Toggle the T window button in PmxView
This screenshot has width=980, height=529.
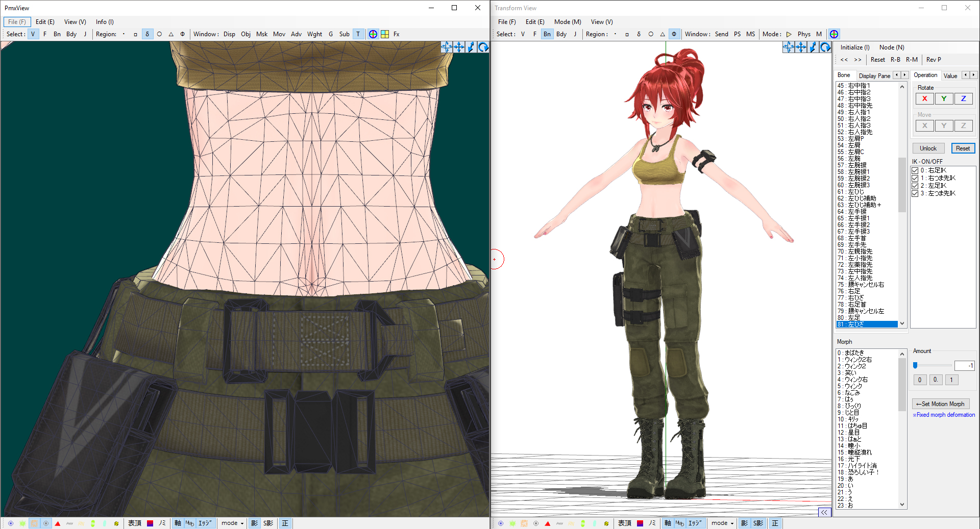(x=358, y=34)
